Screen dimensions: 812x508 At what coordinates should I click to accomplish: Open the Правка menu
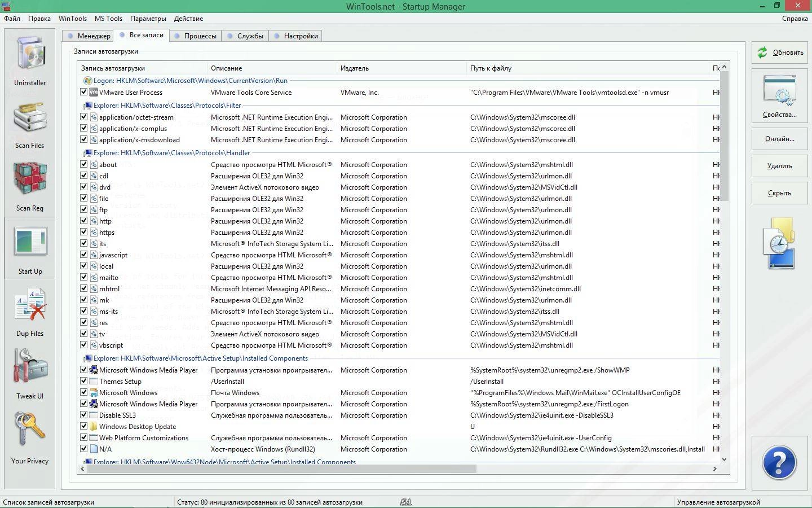(x=39, y=19)
